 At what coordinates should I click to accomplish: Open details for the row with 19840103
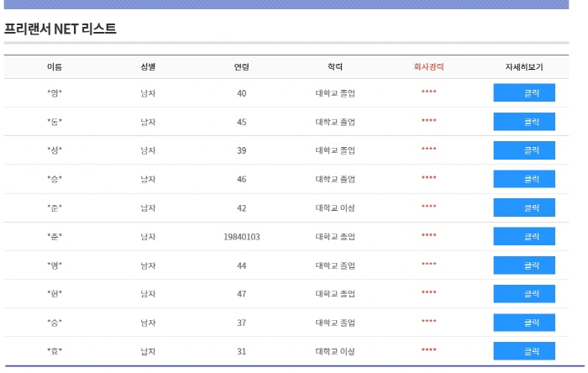[x=523, y=237]
